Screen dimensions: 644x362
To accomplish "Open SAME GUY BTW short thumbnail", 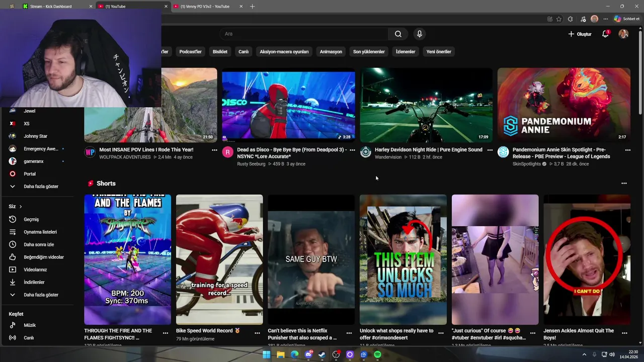I will 311,259.
